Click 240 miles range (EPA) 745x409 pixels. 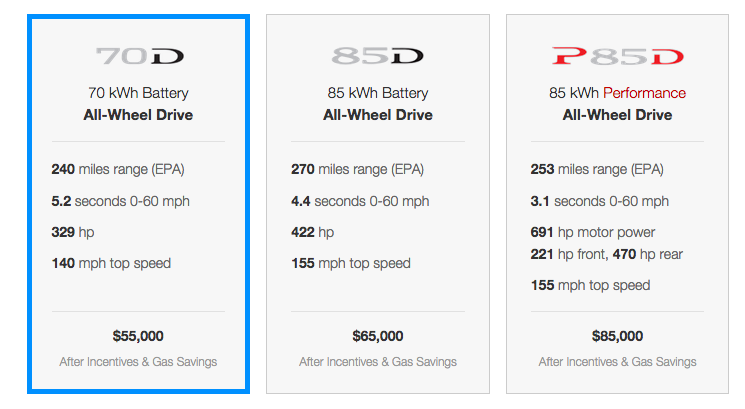click(117, 170)
